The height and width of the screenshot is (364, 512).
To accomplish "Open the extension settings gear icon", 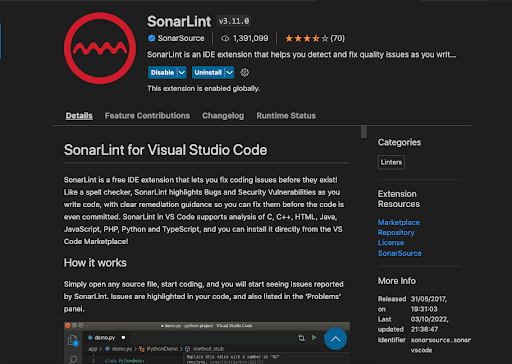I will [x=245, y=72].
